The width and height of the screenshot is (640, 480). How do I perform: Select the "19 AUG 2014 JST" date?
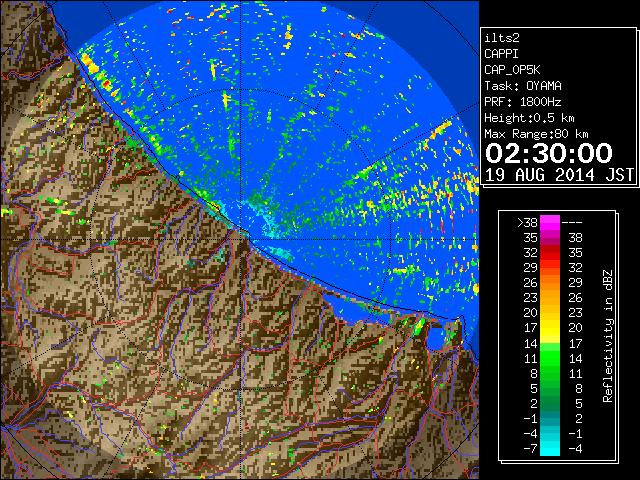coord(559,175)
